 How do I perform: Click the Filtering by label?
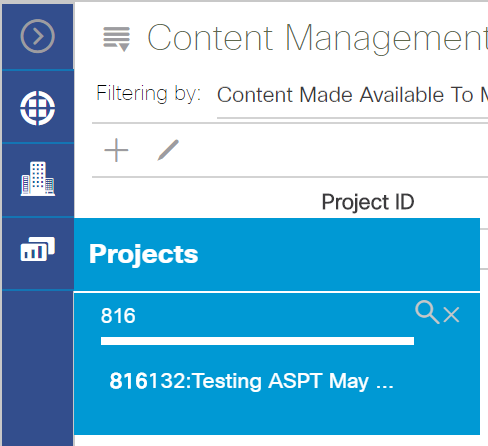pos(149,94)
